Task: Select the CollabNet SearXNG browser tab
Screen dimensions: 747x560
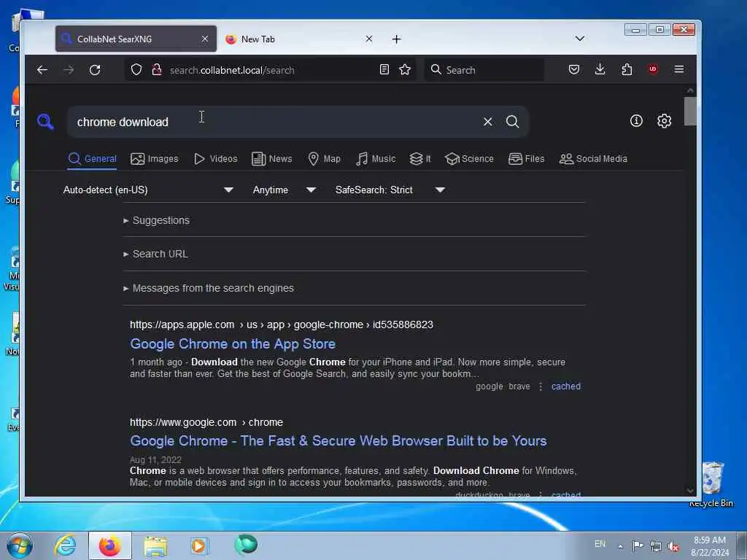Action: point(136,39)
